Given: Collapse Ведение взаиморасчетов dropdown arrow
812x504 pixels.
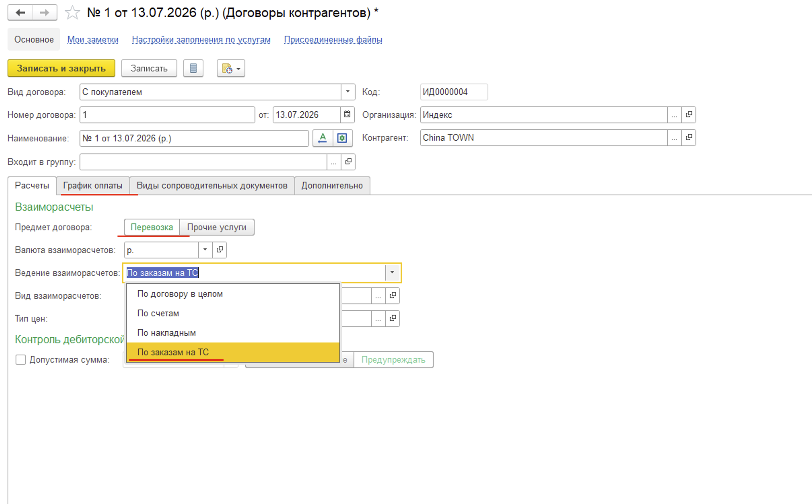Looking at the screenshot, I should [392, 273].
